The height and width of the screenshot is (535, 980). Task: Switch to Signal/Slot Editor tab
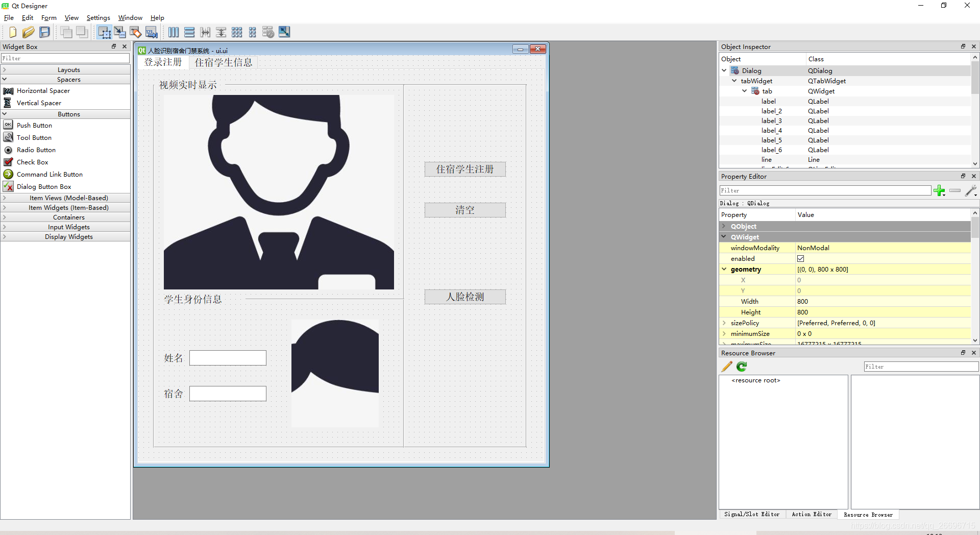pos(752,515)
